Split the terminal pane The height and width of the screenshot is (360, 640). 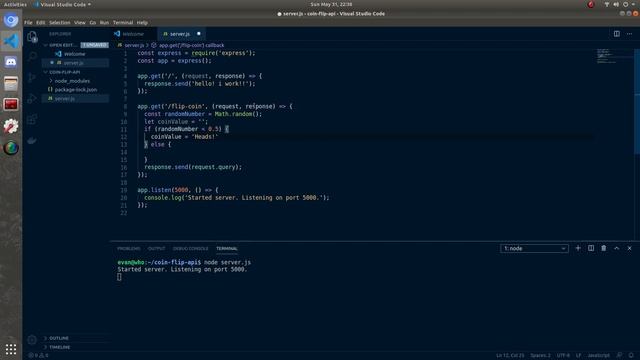tap(591, 248)
